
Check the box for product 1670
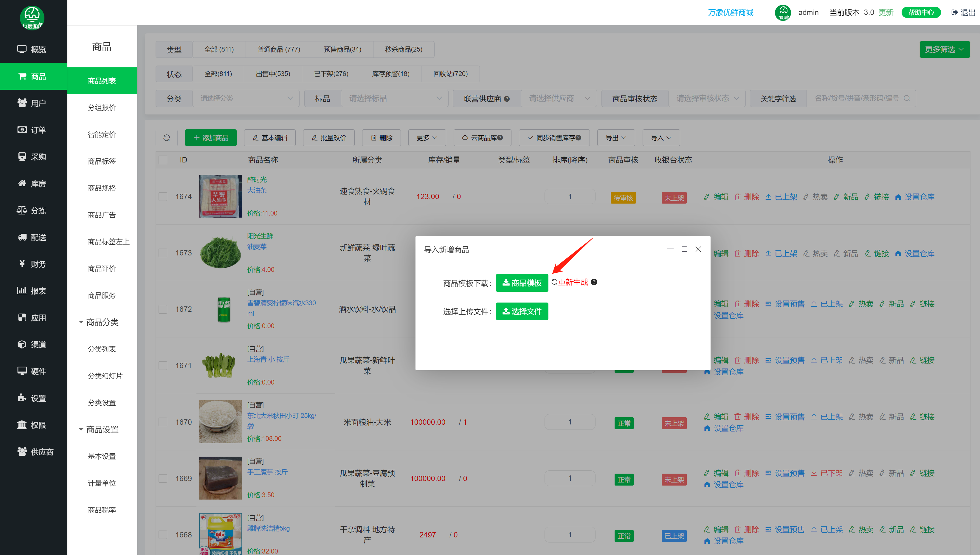[163, 422]
